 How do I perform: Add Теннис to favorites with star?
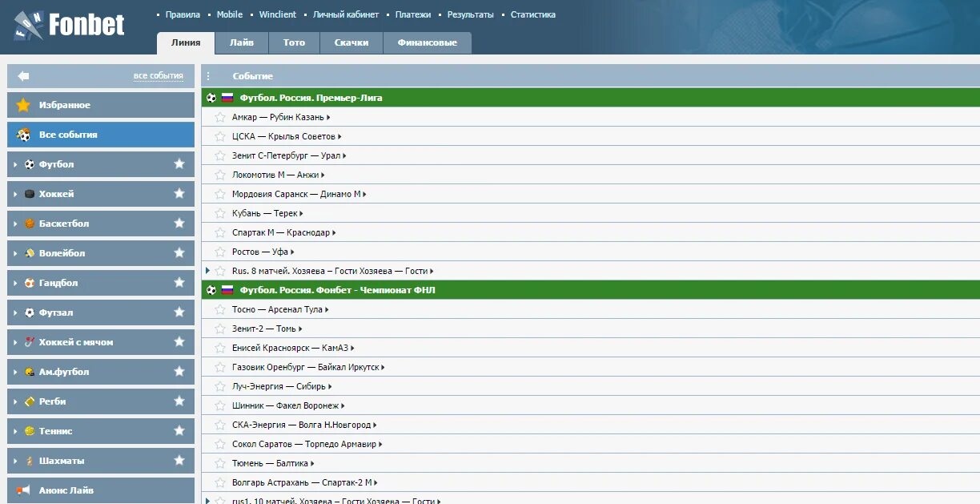[179, 431]
